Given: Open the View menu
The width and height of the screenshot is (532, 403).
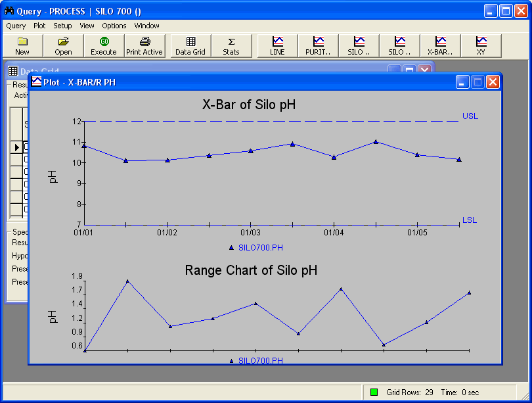Looking at the screenshot, I should [87, 26].
